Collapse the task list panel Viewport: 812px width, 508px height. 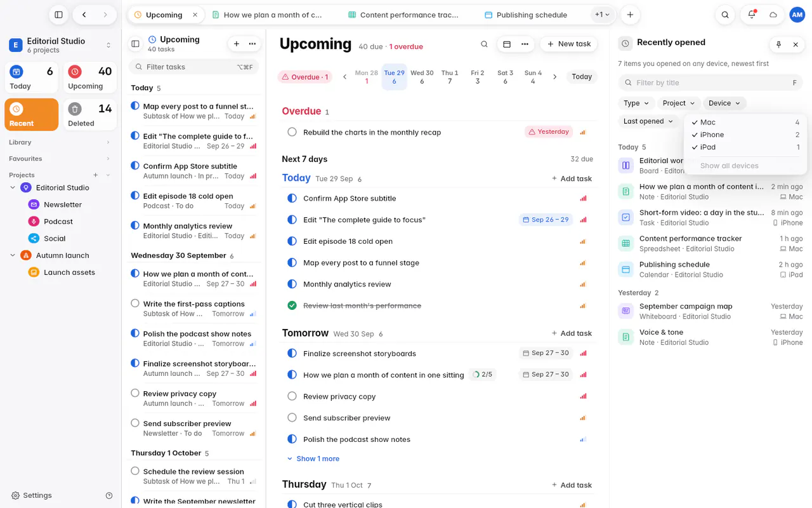(135, 44)
